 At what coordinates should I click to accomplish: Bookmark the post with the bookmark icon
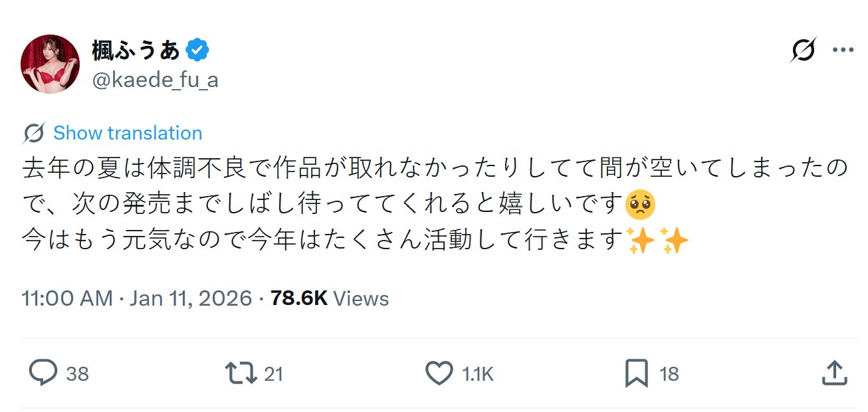click(x=636, y=373)
